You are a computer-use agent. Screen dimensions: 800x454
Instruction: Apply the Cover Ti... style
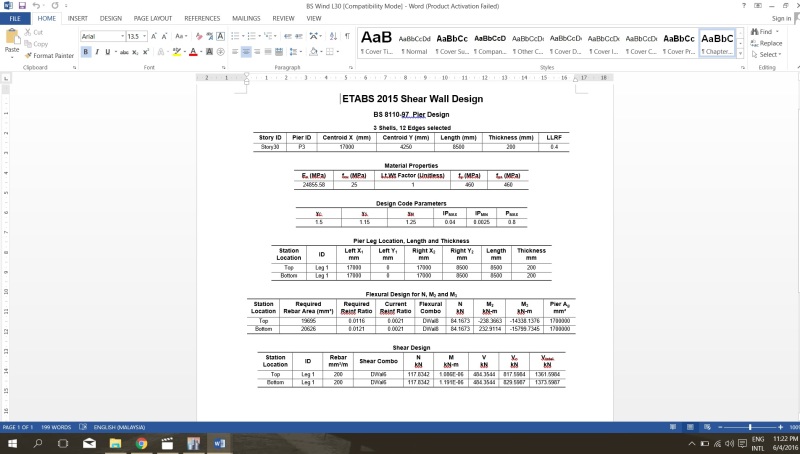(377, 43)
